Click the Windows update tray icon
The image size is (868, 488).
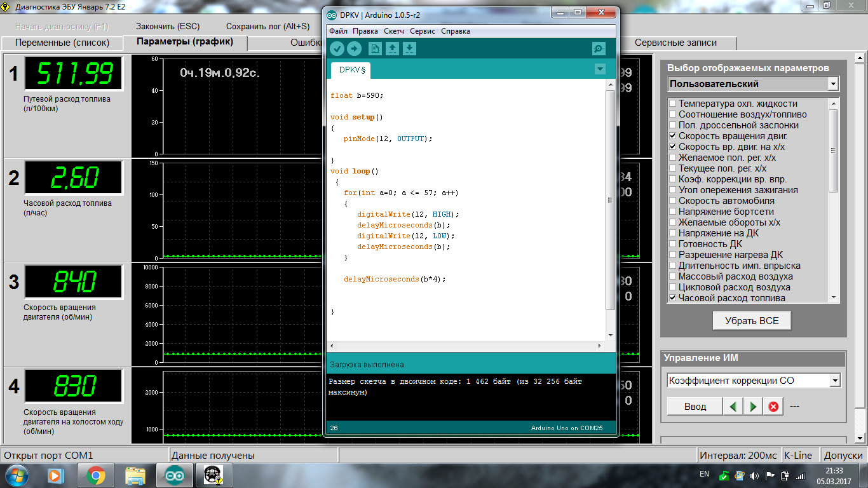pyautogui.click(x=739, y=475)
